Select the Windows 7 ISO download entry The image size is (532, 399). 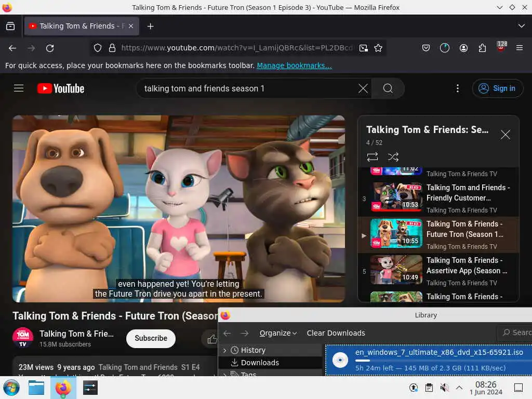click(429, 360)
